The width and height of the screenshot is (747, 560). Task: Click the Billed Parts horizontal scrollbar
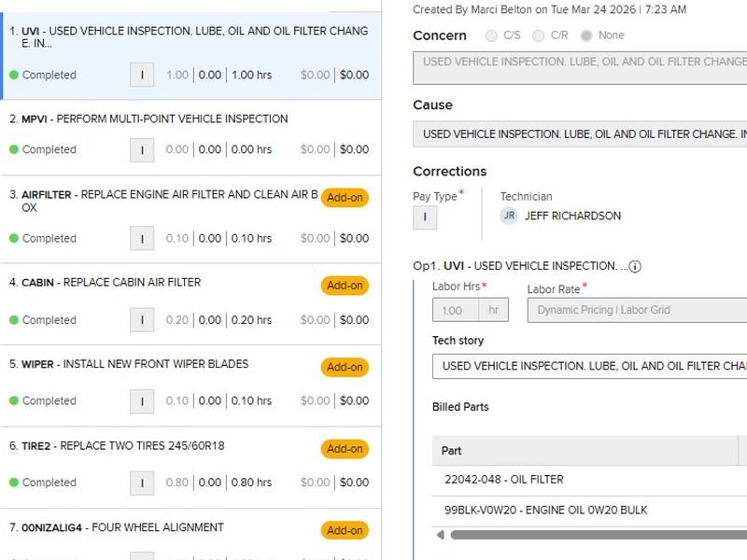coord(598,535)
